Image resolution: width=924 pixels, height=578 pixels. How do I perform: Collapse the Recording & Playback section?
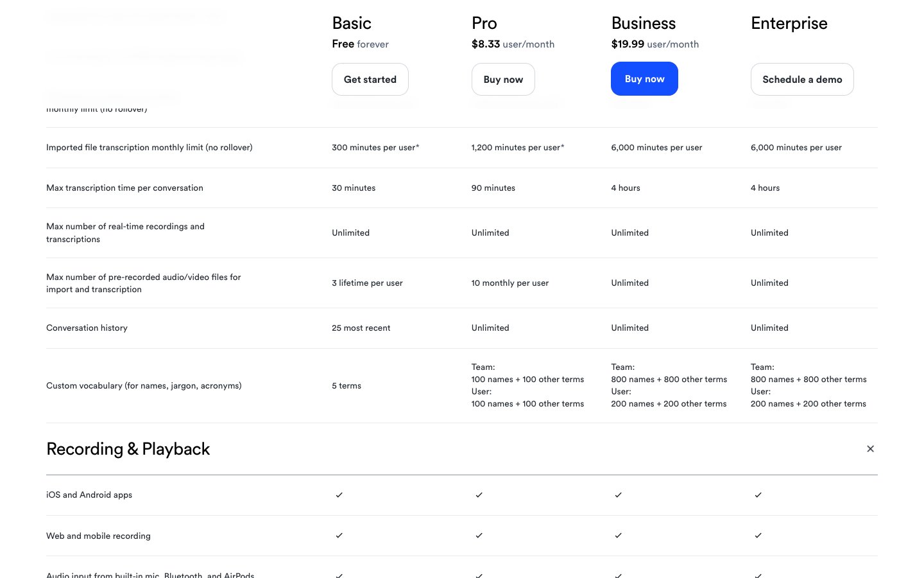coord(870,449)
